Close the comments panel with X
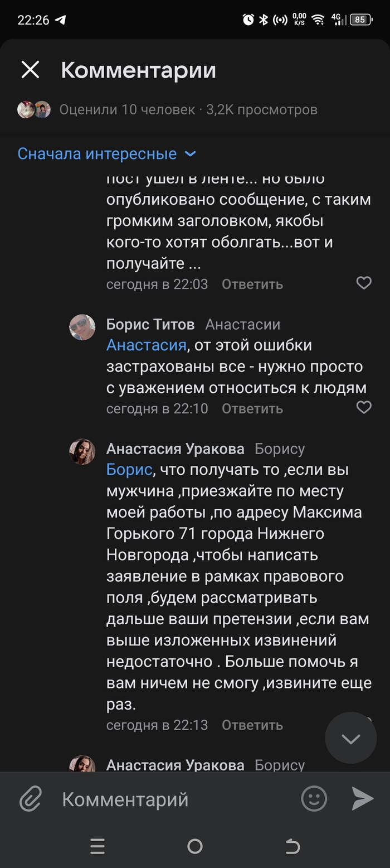 point(30,70)
